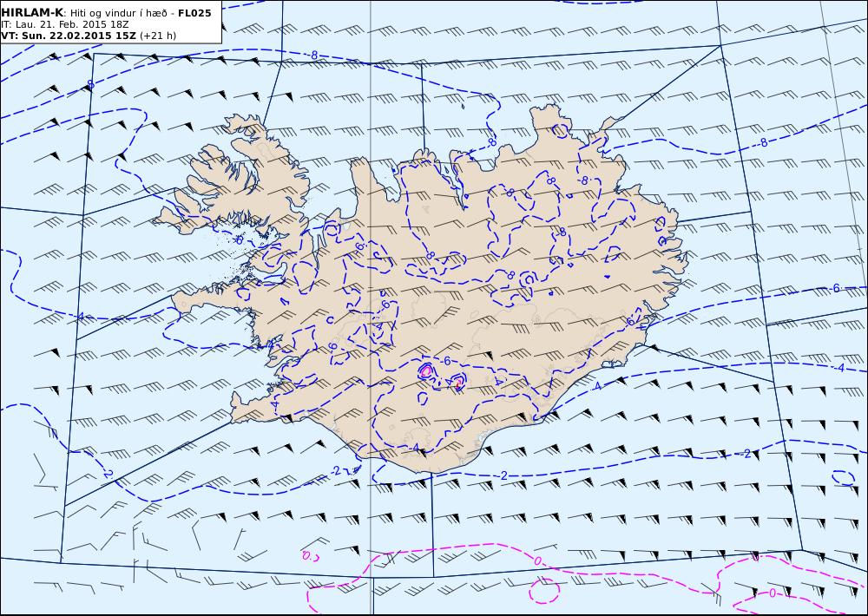
Task: Click the 'VT: Sun. 22.02.2015 15Z' valid time
Action: (69, 36)
